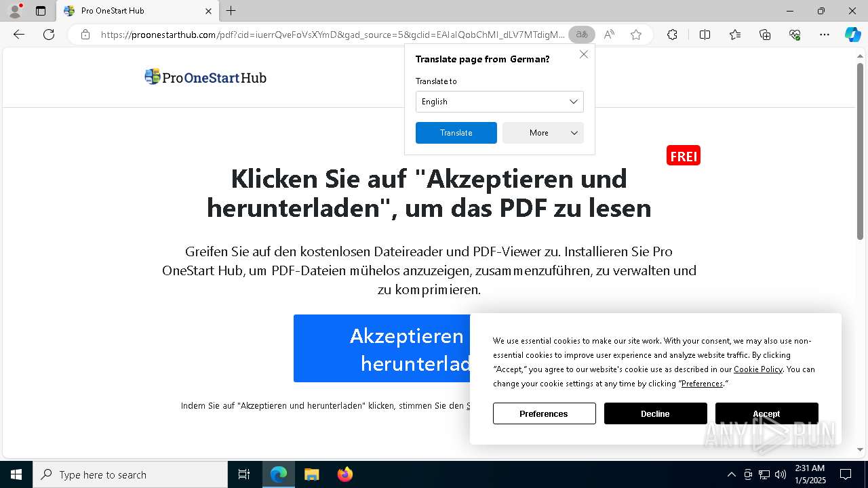Start Read aloud from address bar
The height and width of the screenshot is (488, 868).
tap(609, 35)
